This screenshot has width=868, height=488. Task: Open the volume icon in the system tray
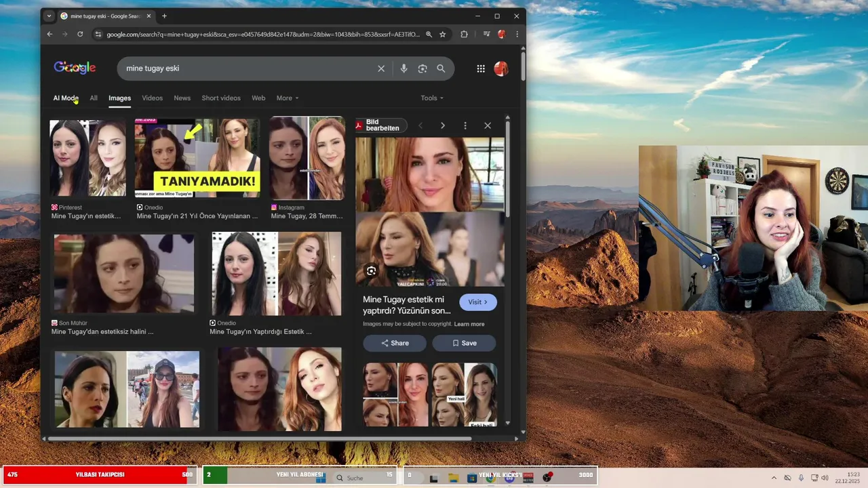click(825, 478)
